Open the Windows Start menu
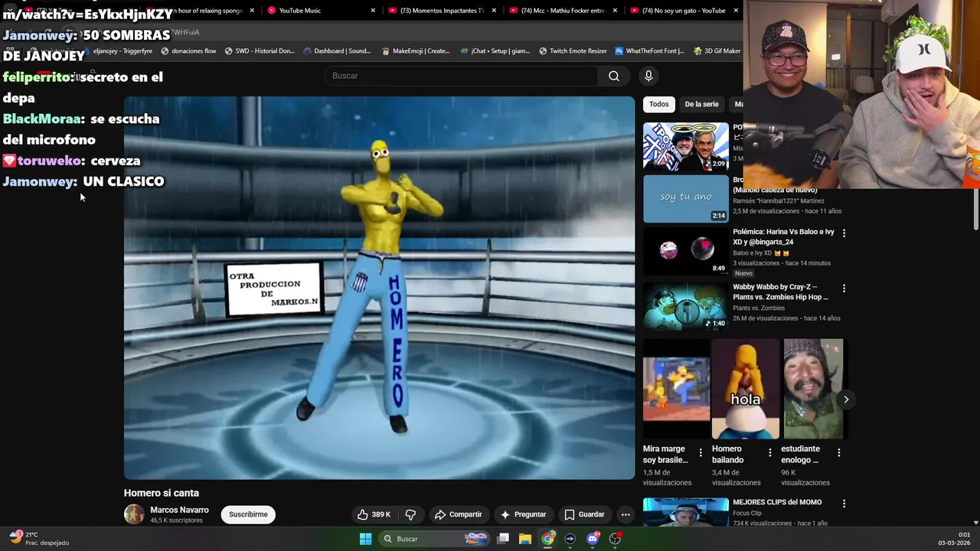 [x=366, y=539]
